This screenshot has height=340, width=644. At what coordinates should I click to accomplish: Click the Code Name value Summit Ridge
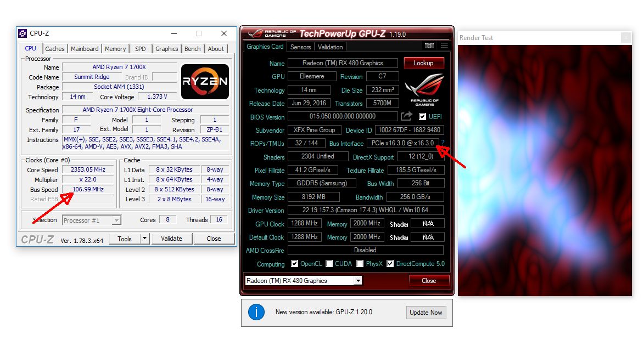92,77
